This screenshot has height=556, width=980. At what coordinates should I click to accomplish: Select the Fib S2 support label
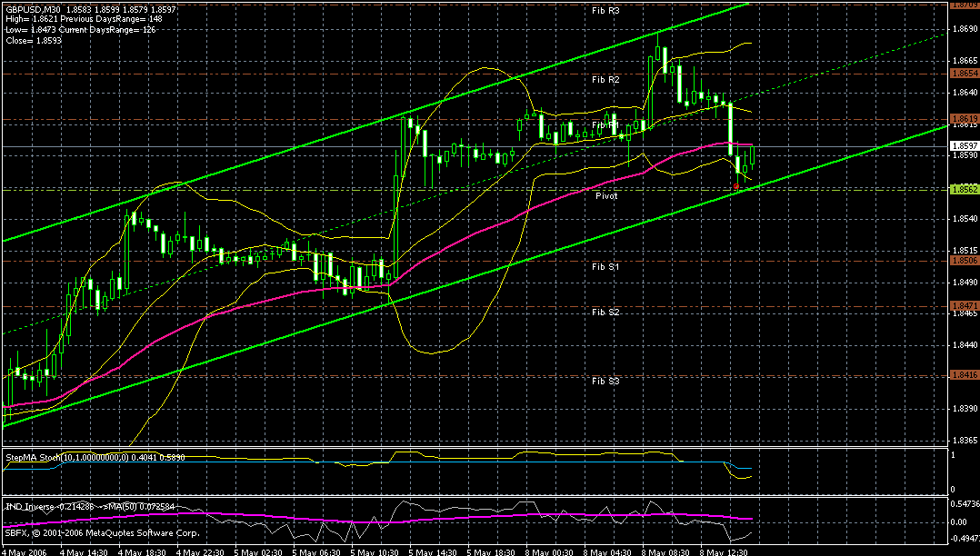[x=605, y=313]
